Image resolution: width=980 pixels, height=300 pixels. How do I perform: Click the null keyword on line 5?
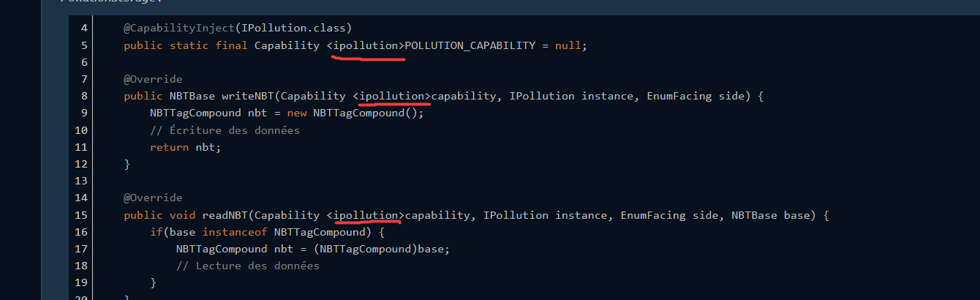click(x=568, y=45)
